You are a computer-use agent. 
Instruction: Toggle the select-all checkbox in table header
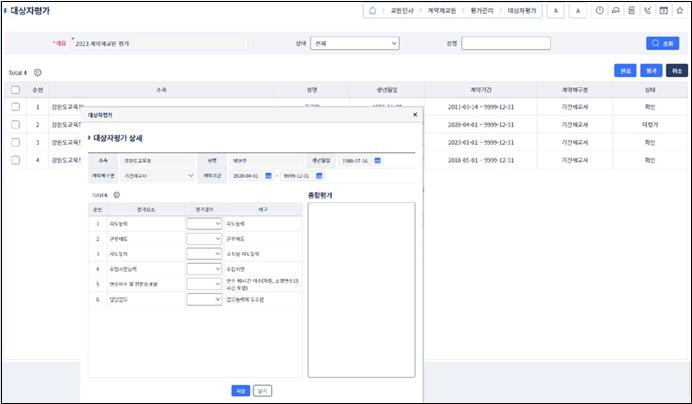(15, 90)
